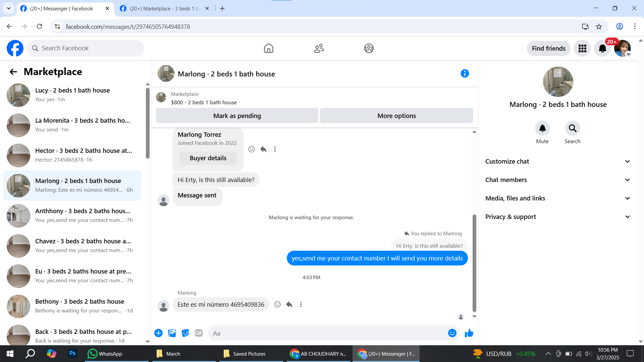Open Lucy 2 beds 1 bath house chat
The image size is (644, 362).
point(72,95)
